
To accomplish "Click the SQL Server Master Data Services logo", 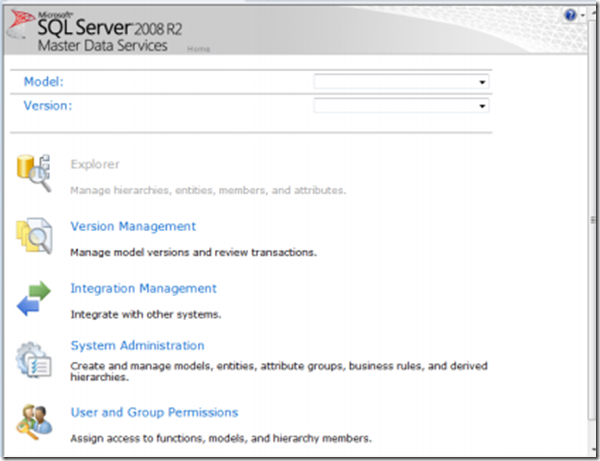I will pyautogui.click(x=100, y=30).
